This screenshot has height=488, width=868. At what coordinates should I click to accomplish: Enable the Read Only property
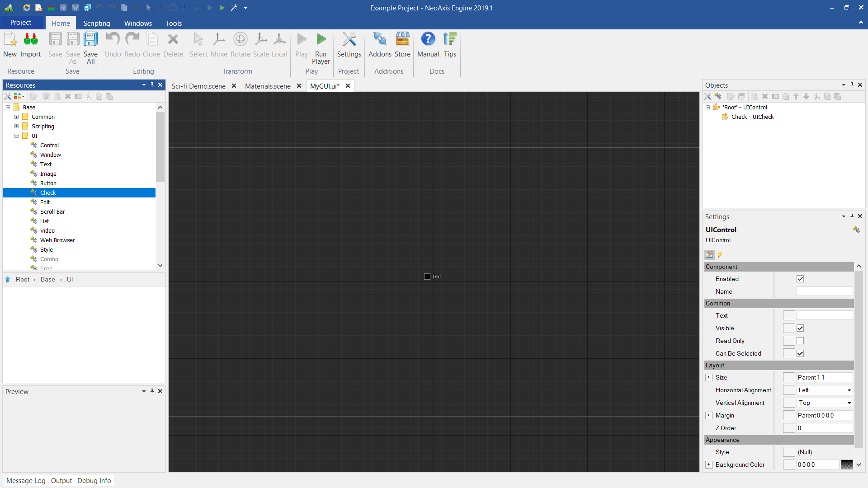coord(800,341)
